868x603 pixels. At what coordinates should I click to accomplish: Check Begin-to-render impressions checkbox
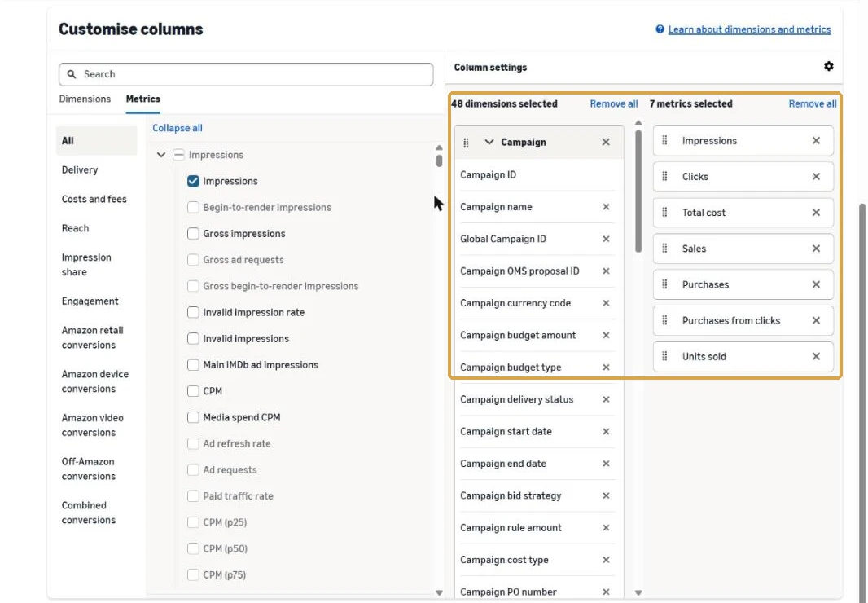[193, 207]
